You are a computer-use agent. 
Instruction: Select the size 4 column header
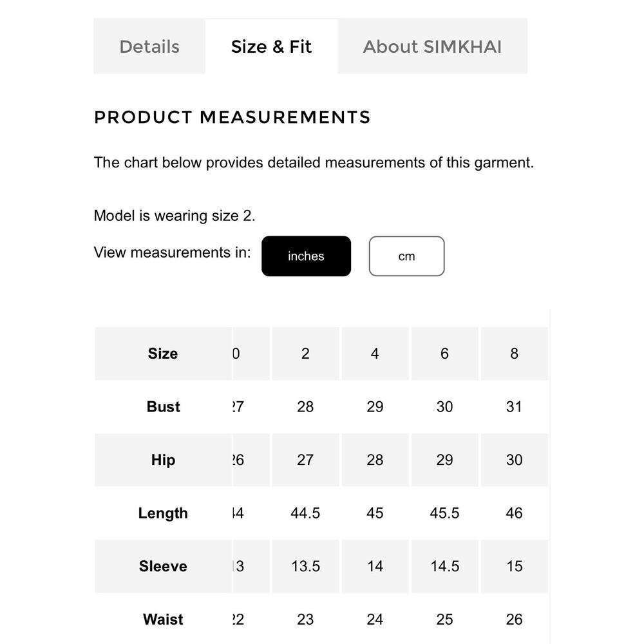tap(375, 354)
